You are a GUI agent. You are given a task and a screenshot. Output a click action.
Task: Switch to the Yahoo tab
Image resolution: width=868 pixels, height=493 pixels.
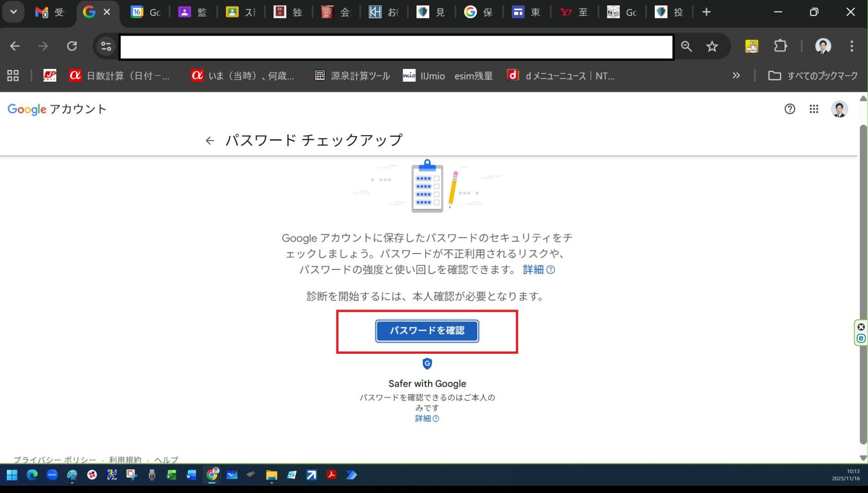tap(573, 12)
